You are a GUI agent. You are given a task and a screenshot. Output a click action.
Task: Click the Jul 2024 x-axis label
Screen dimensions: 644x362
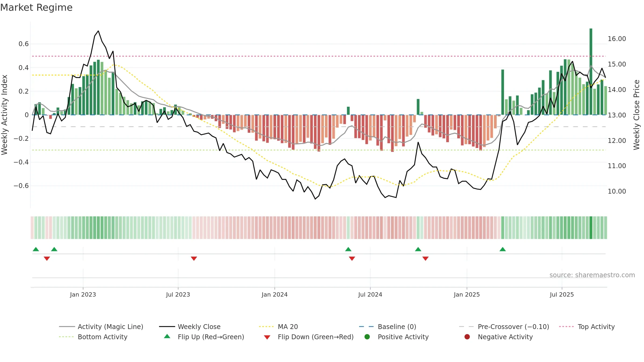370,294
